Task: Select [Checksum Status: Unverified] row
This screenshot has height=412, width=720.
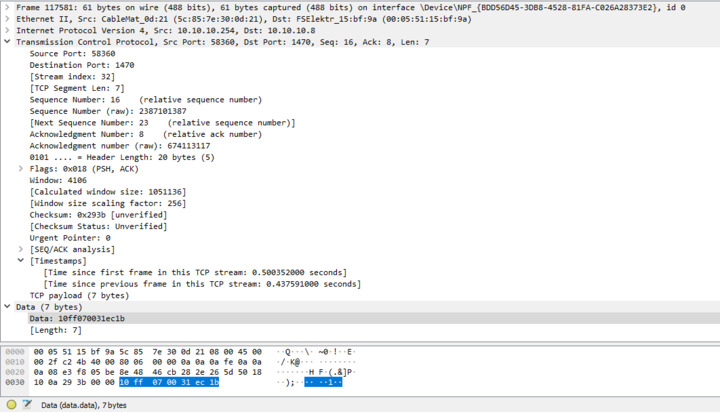Action: [x=98, y=226]
